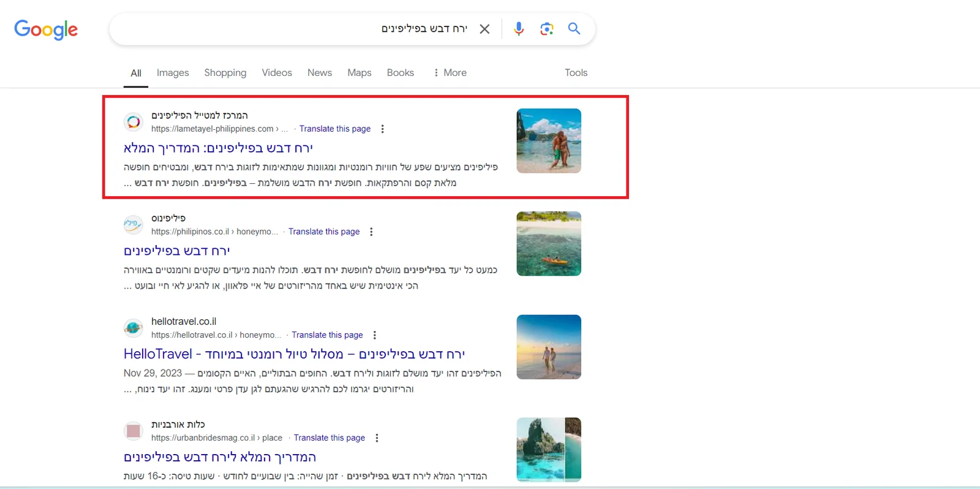Viewport: 980px width, 489px height.
Task: Click Translate this page for lametayel result
Action: pos(334,129)
